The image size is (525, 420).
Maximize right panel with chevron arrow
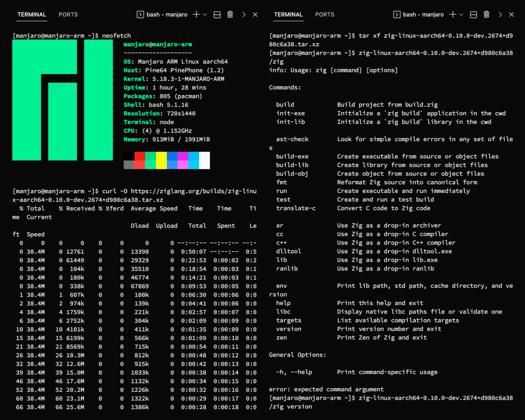click(x=500, y=15)
